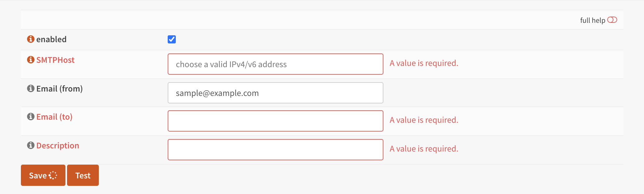The width and height of the screenshot is (644, 194).
Task: Click into the SMTPHost address field
Action: pos(275,64)
